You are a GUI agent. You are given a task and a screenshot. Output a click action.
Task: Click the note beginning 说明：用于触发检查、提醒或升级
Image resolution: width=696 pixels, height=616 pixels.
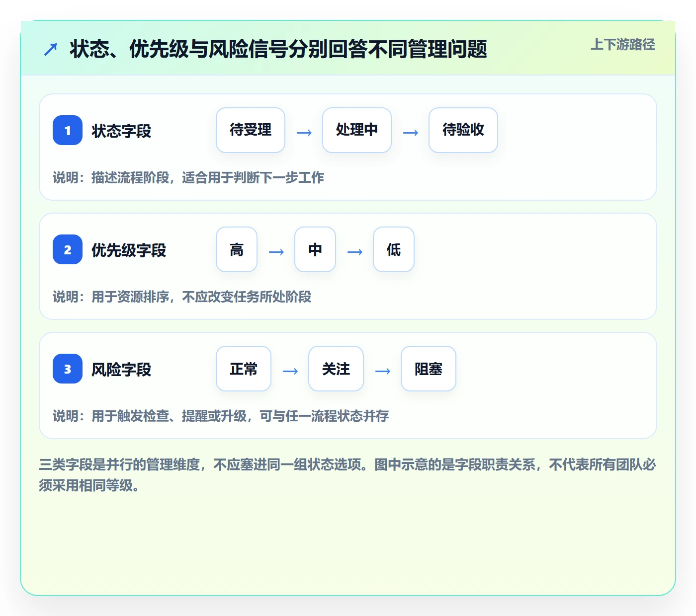[x=221, y=416]
